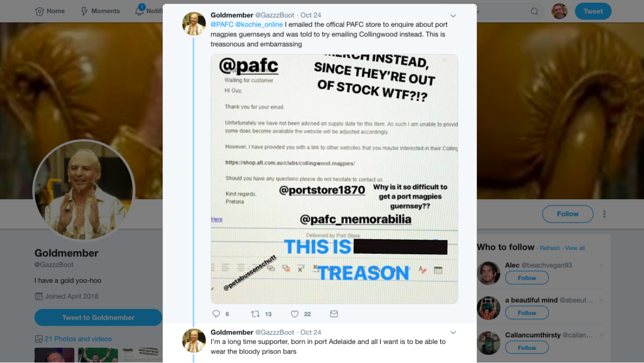Screen dimensions: 644x363
Task: Open the 21 Photos and videos link
Action: pos(78,339)
